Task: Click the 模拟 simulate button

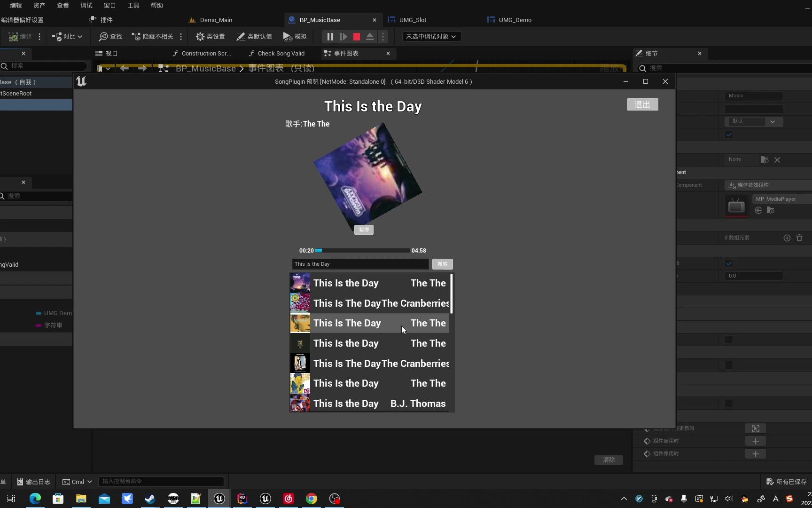Action: (295, 37)
